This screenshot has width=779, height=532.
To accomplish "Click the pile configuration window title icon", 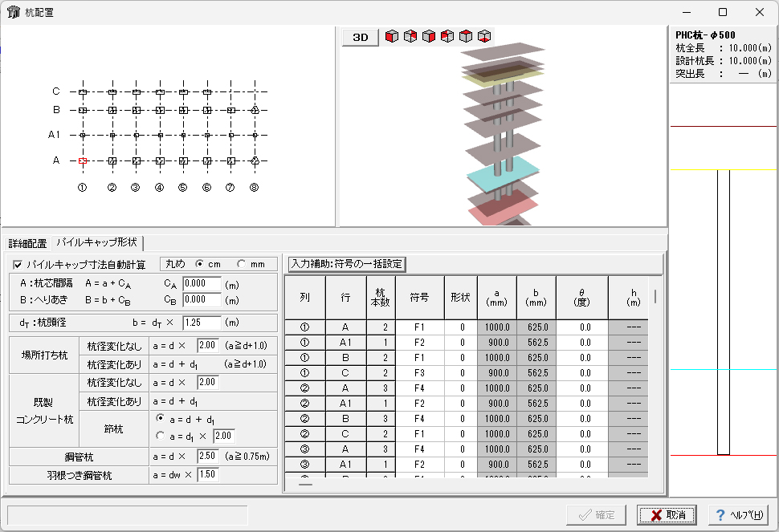I will pos(14,12).
